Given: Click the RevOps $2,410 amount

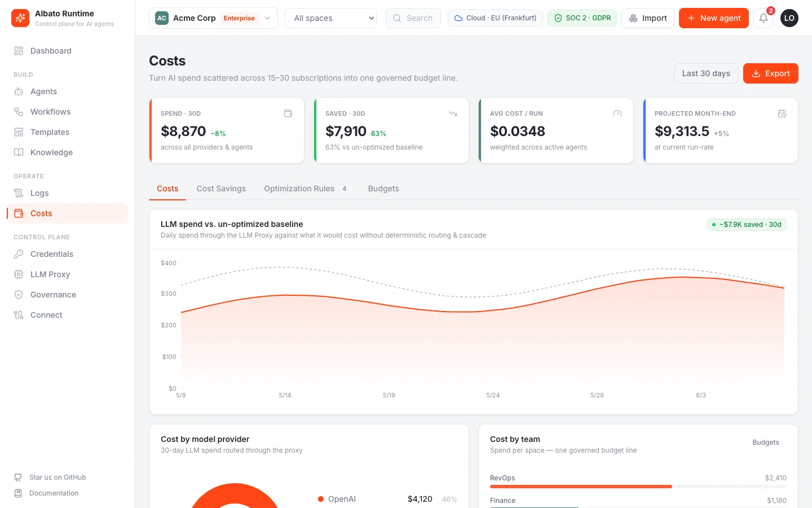Looking at the screenshot, I should tap(776, 478).
